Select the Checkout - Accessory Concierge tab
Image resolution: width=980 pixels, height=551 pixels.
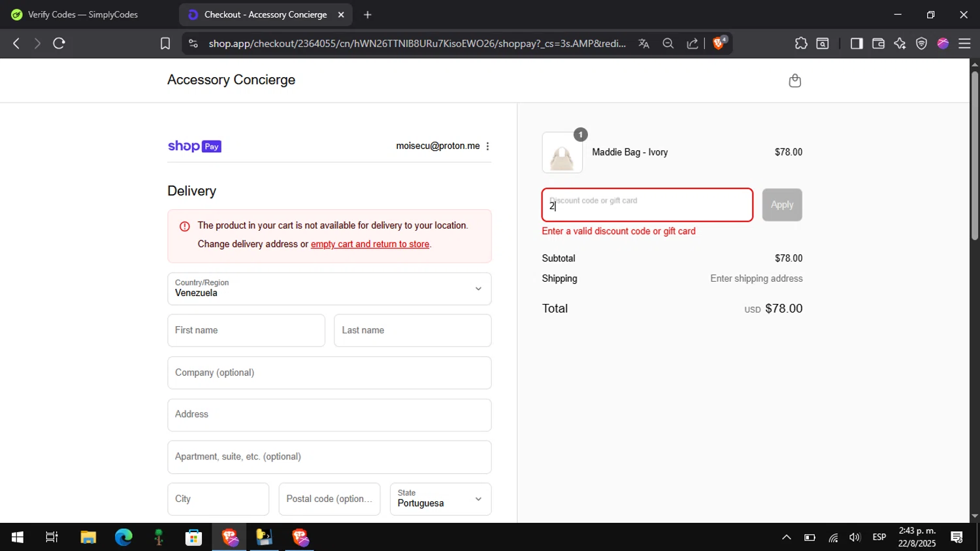(265, 14)
